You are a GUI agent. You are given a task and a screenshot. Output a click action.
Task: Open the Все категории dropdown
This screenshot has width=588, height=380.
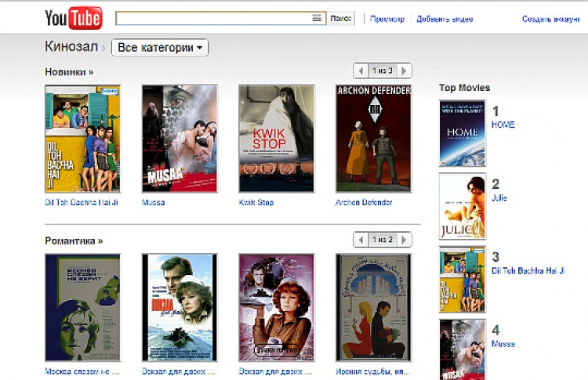click(x=160, y=48)
